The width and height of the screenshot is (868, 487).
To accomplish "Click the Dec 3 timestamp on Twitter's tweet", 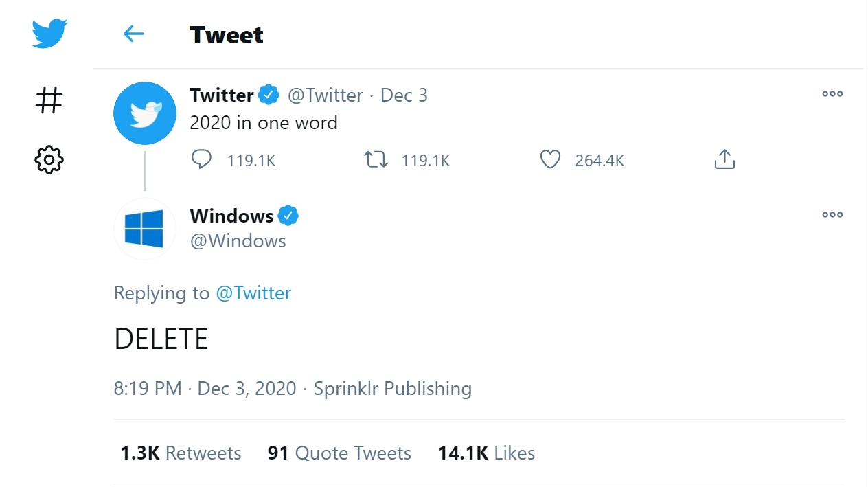I will [404, 95].
